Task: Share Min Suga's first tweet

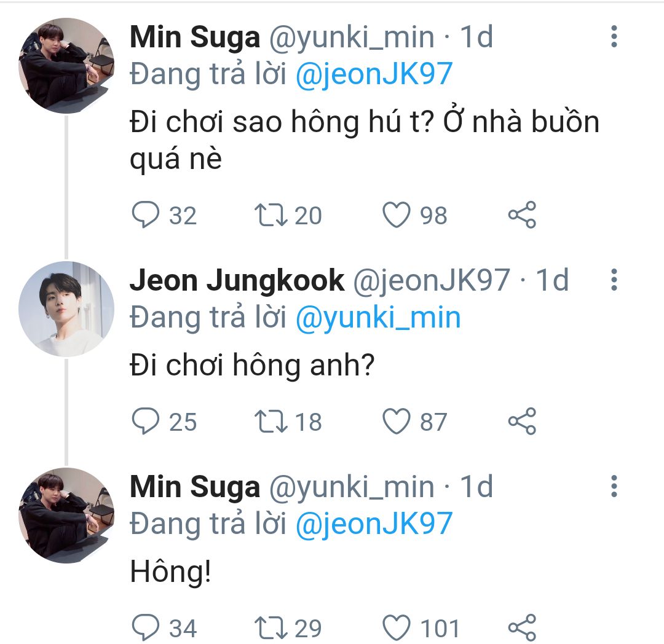Action: click(522, 216)
